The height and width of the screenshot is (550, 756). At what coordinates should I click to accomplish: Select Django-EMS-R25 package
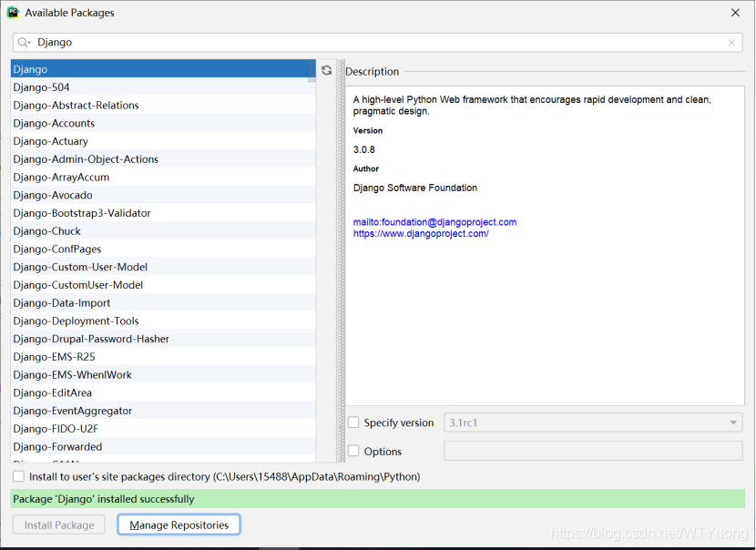[163, 357]
